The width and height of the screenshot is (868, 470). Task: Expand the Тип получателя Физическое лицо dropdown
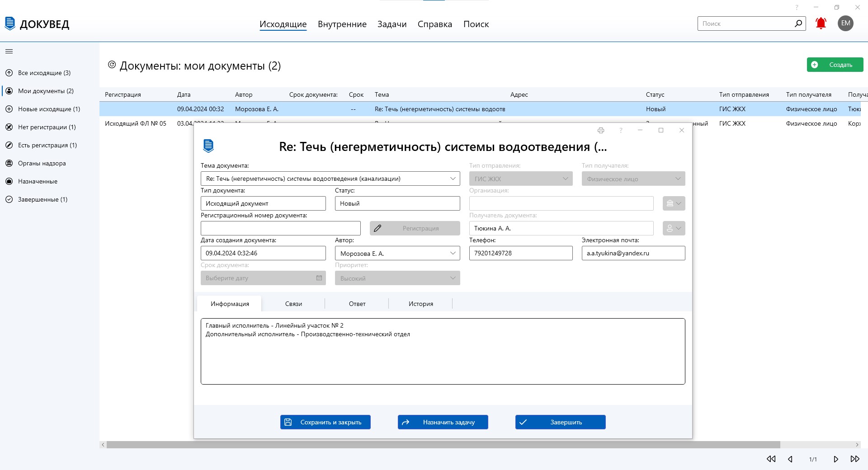[678, 179]
